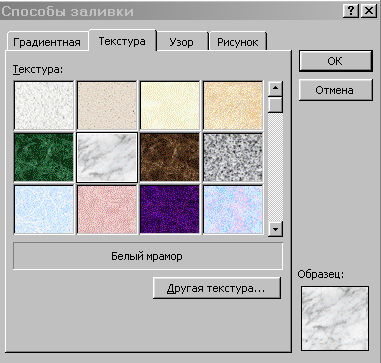381x363 pixels.
Task: Open Другая текстура... dialog
Action: (216, 288)
